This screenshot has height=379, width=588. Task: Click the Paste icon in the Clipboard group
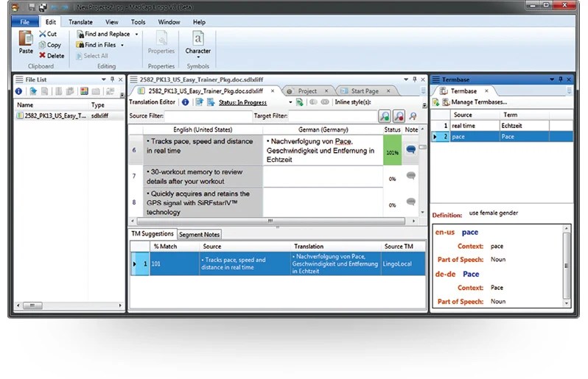point(26,39)
